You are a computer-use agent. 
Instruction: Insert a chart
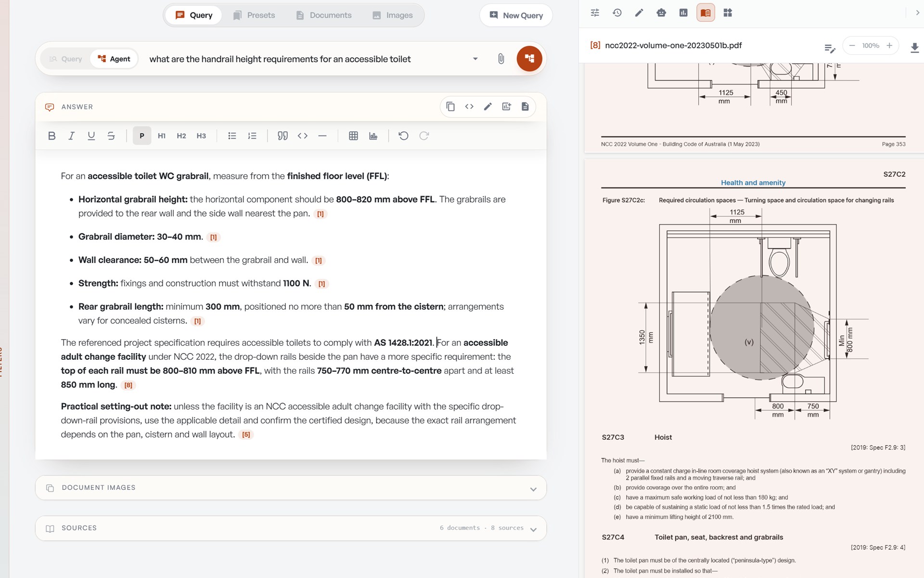(373, 136)
